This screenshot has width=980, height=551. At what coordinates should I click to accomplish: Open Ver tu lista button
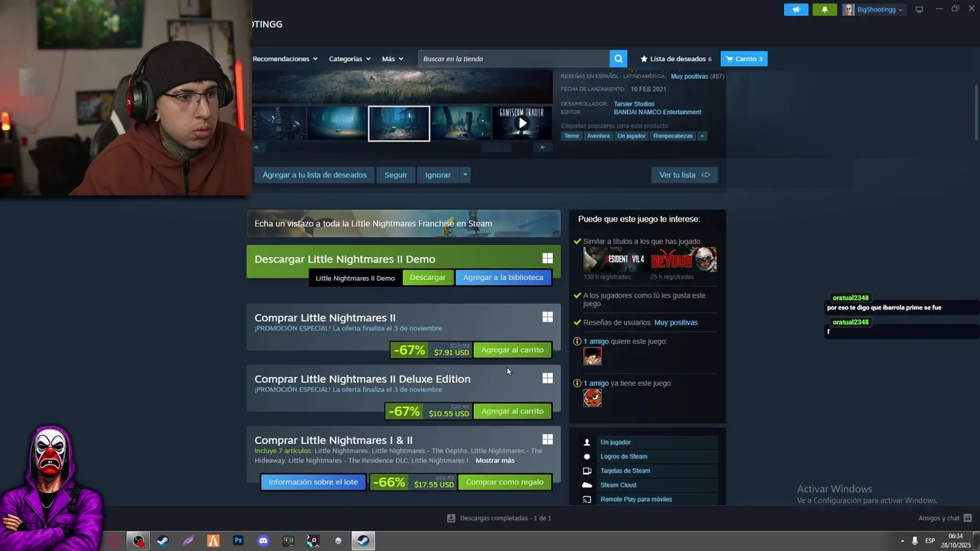pyautogui.click(x=684, y=175)
